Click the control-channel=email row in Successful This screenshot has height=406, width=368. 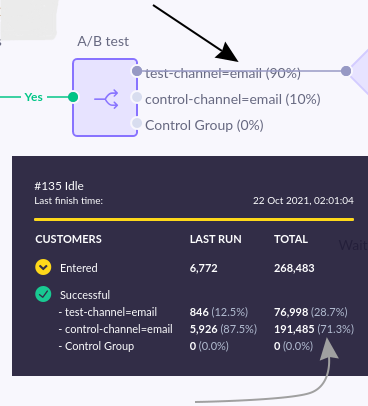tap(116, 329)
